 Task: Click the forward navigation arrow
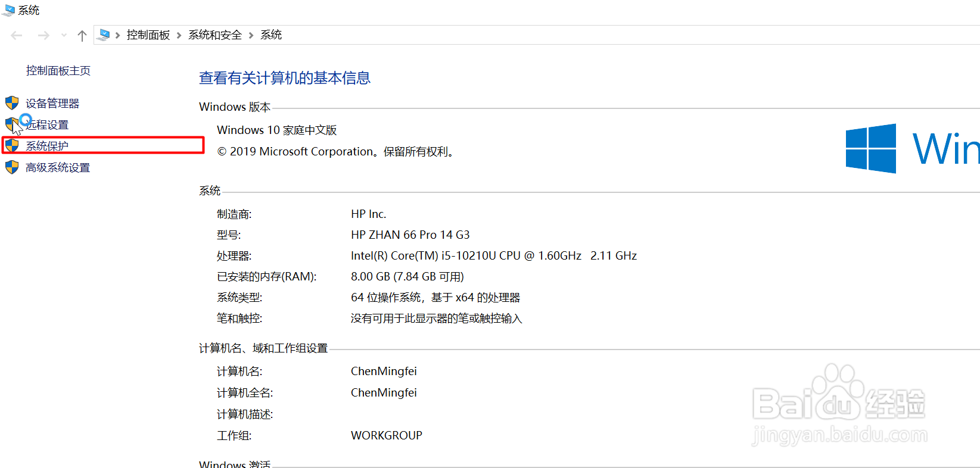pyautogui.click(x=43, y=36)
